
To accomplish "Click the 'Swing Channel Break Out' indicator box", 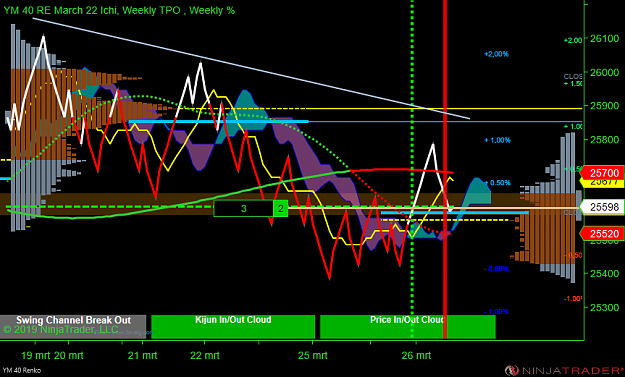I will (x=73, y=326).
